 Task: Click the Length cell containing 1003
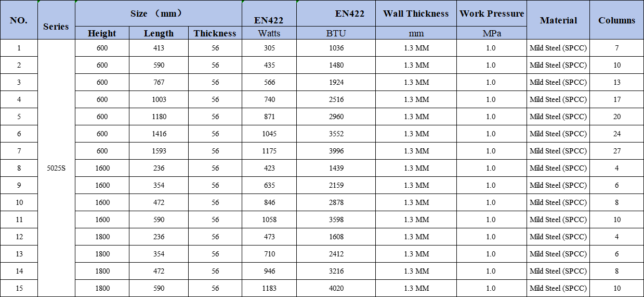click(x=159, y=99)
